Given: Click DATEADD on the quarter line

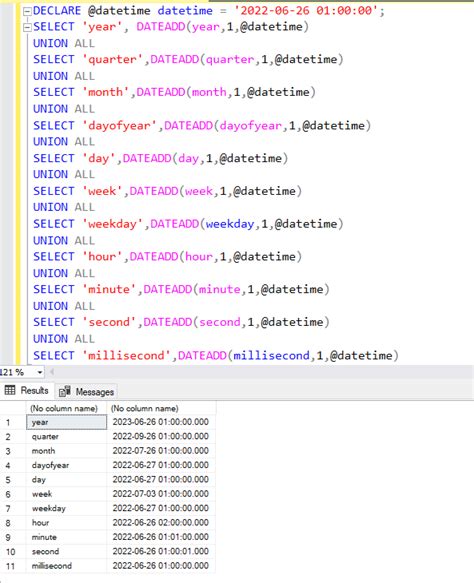Looking at the screenshot, I should pos(174,59).
